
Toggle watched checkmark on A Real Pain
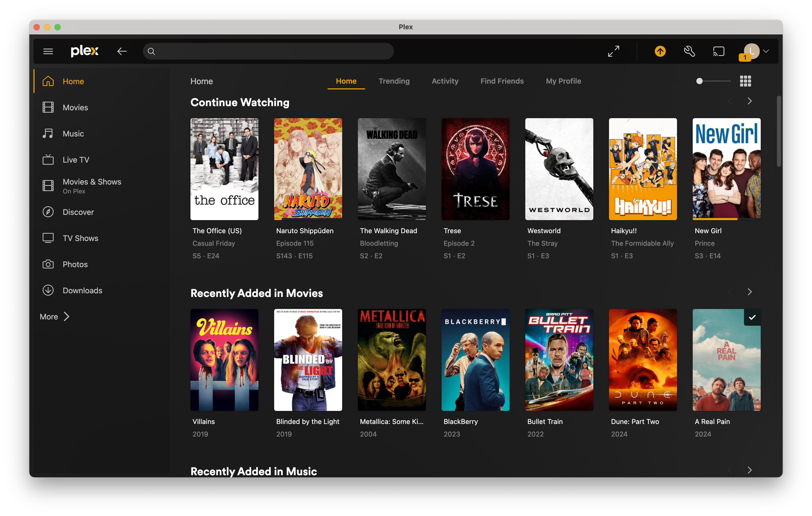[752, 318]
